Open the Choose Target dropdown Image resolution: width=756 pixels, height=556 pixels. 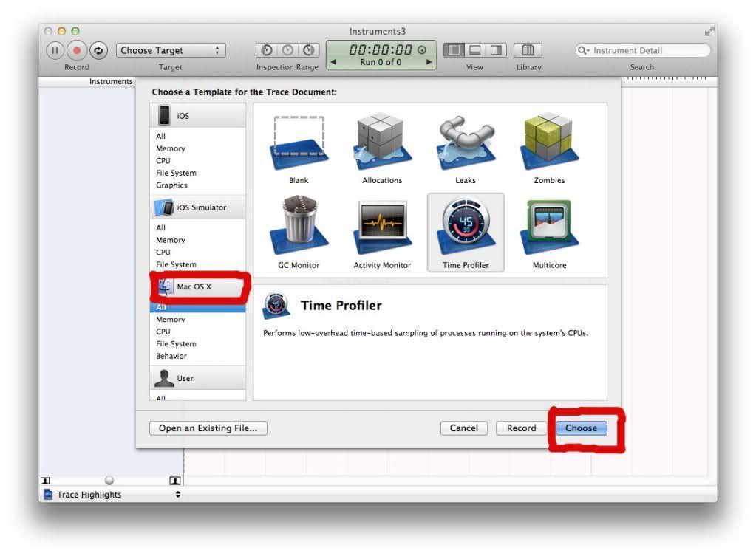(171, 50)
